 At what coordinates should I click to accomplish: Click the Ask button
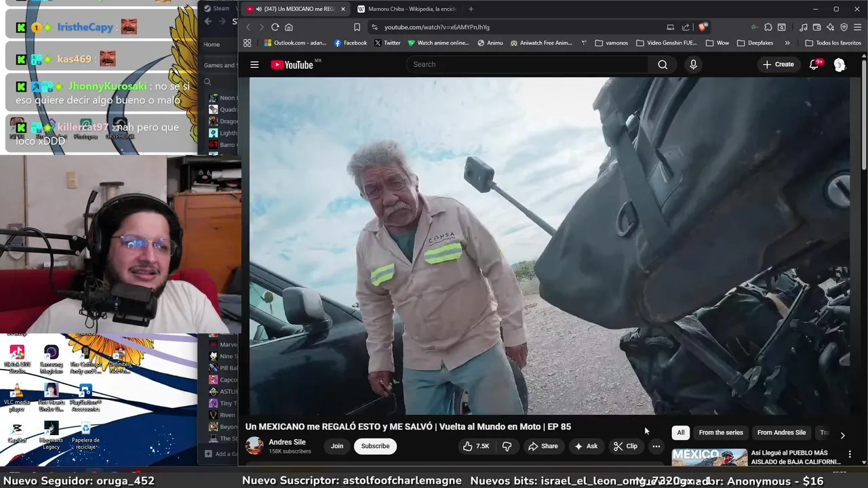[x=586, y=446]
